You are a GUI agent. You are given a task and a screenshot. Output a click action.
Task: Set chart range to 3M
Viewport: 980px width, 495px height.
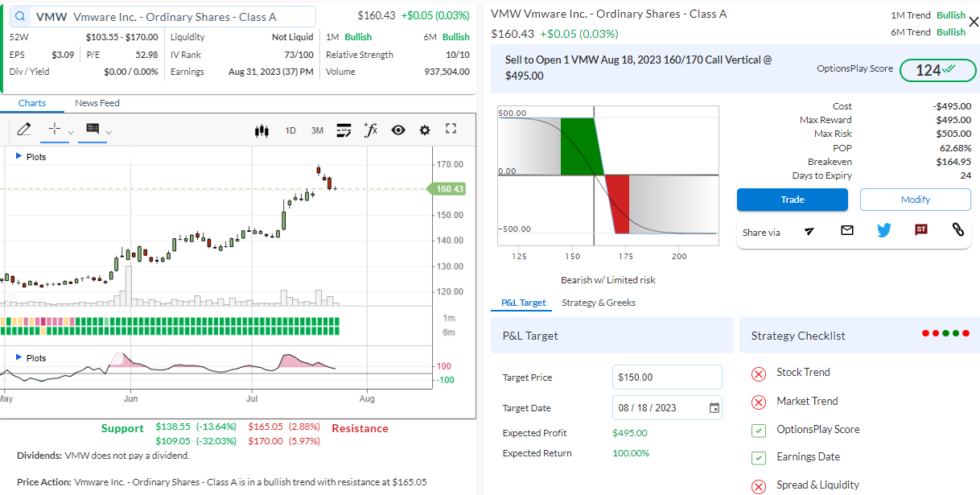coord(317,130)
